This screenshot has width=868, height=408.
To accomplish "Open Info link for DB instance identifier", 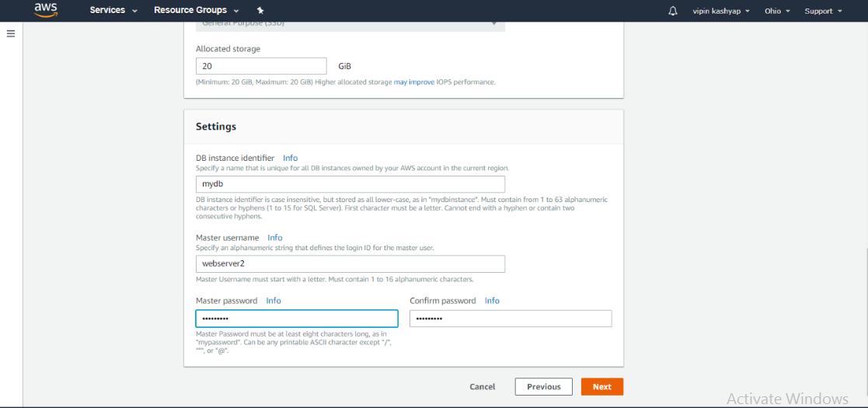I will tap(290, 158).
